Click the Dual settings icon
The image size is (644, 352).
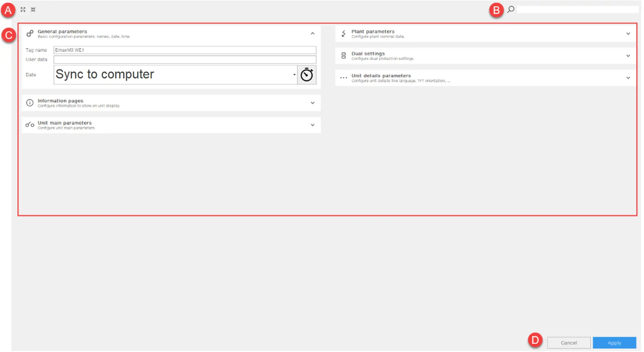(343, 56)
